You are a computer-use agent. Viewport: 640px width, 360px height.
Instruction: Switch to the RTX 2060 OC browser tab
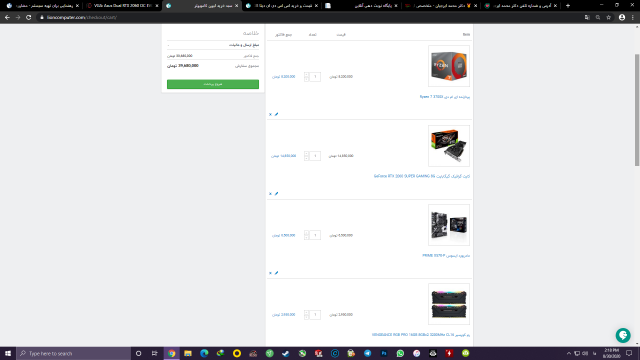pyautogui.click(x=122, y=6)
